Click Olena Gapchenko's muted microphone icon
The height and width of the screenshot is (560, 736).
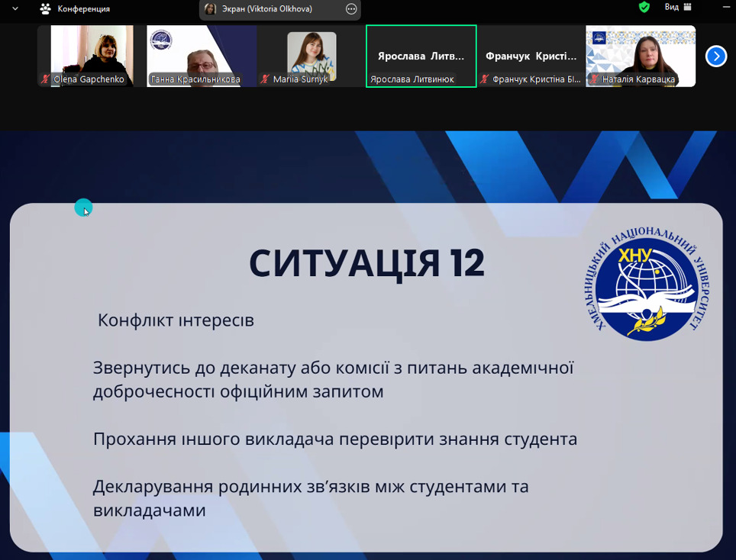[46, 79]
